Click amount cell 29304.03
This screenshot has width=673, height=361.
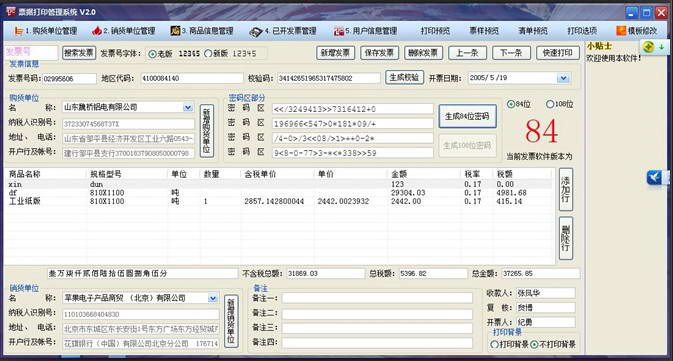tap(408, 193)
